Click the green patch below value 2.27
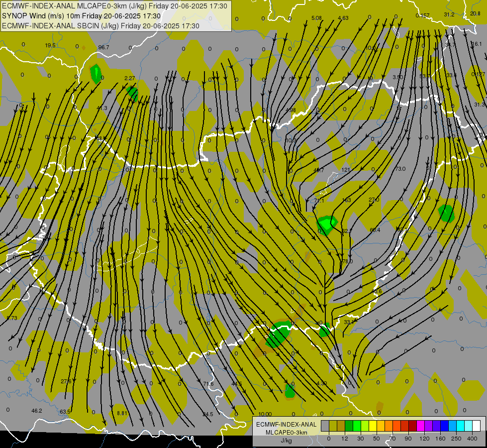This screenshot has width=487, height=448. (x=133, y=93)
